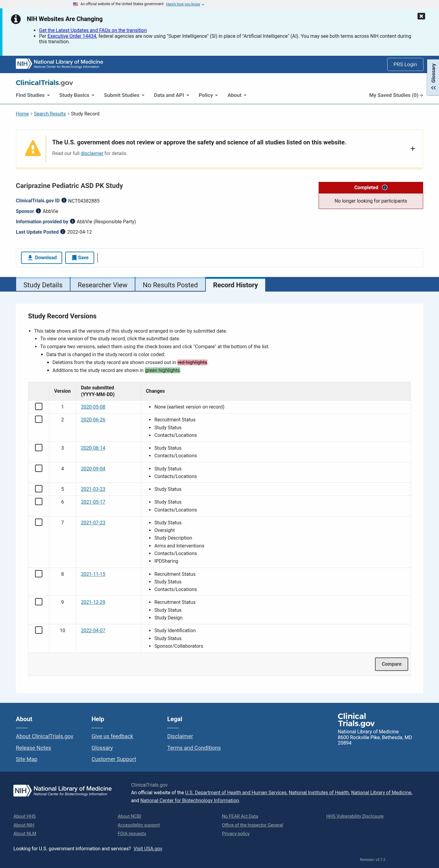Open the Researcher View tab
This screenshot has width=439, height=868.
102,285
